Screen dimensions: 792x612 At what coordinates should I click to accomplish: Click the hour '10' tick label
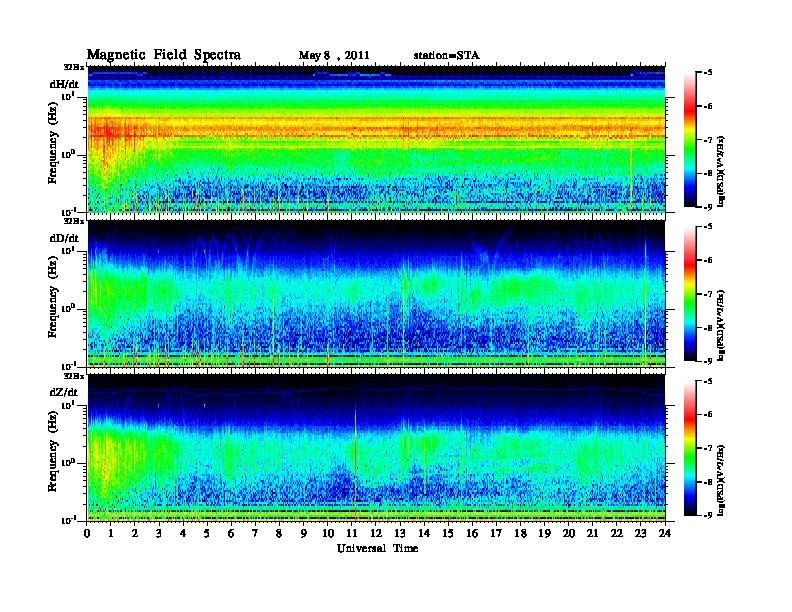tap(328, 534)
